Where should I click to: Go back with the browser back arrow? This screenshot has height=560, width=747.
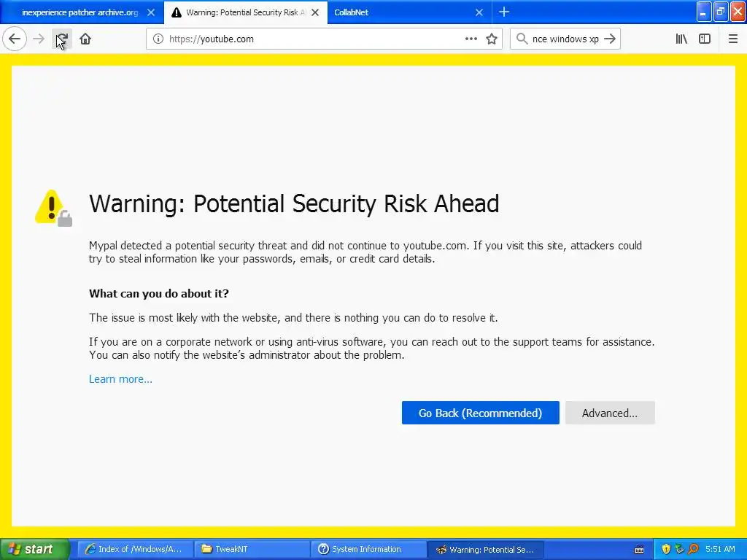(x=15, y=39)
